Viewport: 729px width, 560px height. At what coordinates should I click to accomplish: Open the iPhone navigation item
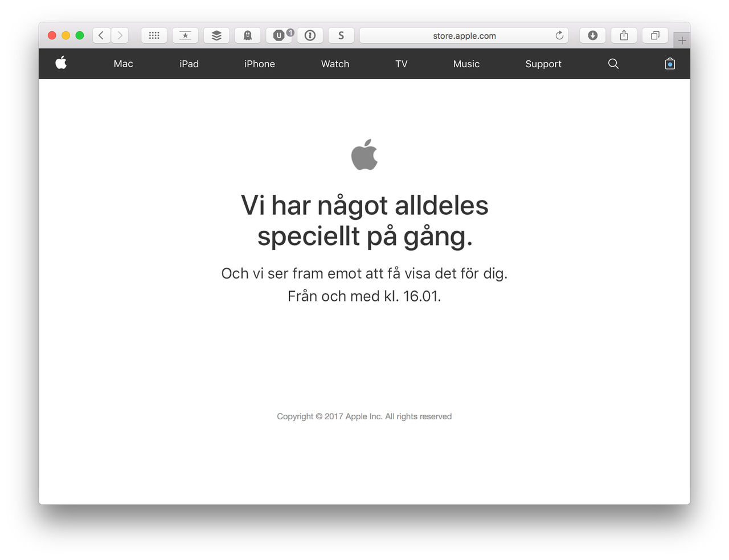point(260,64)
